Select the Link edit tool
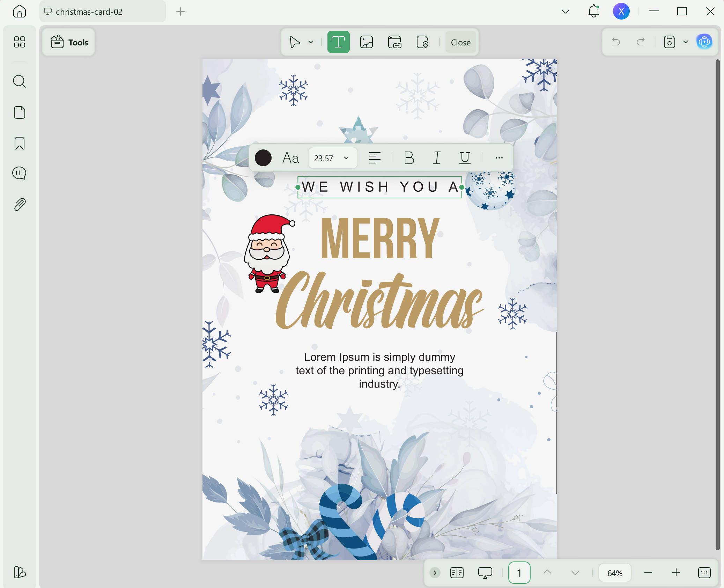 pos(394,42)
